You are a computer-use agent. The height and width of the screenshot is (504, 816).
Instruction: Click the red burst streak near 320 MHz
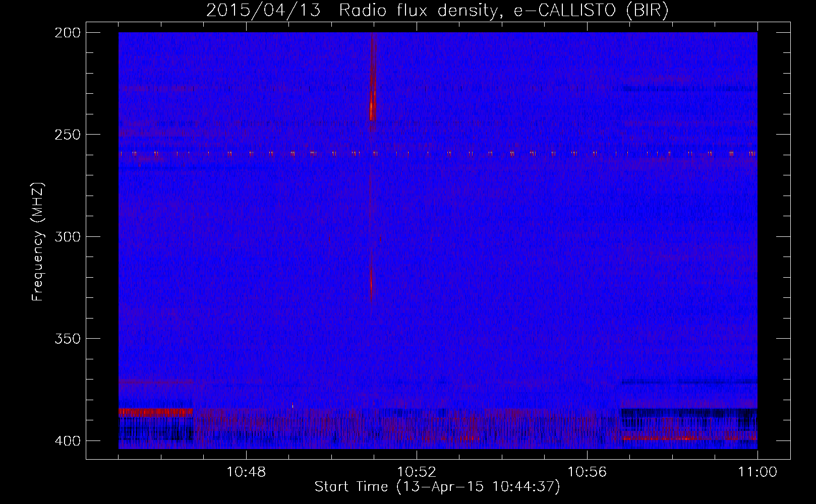[x=371, y=285]
